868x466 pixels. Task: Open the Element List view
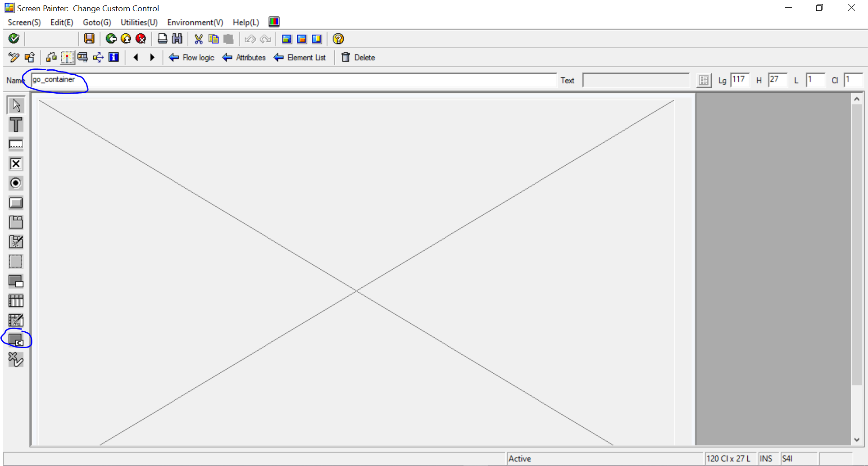300,58
